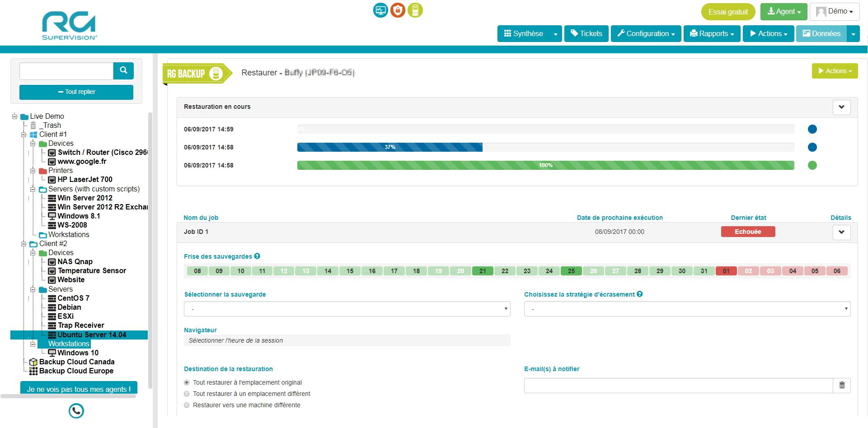Open the Tickets page

tap(586, 34)
